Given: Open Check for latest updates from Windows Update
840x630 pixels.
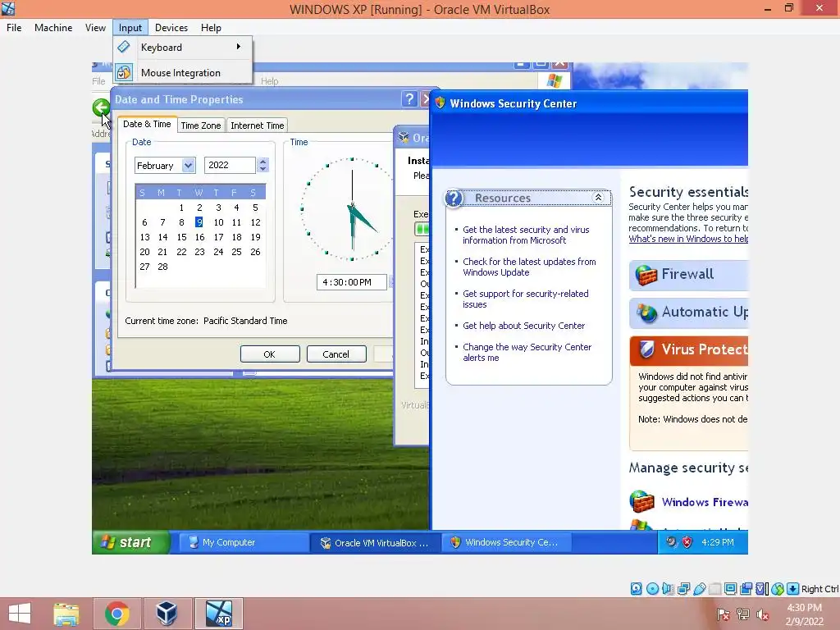Looking at the screenshot, I should (x=529, y=267).
